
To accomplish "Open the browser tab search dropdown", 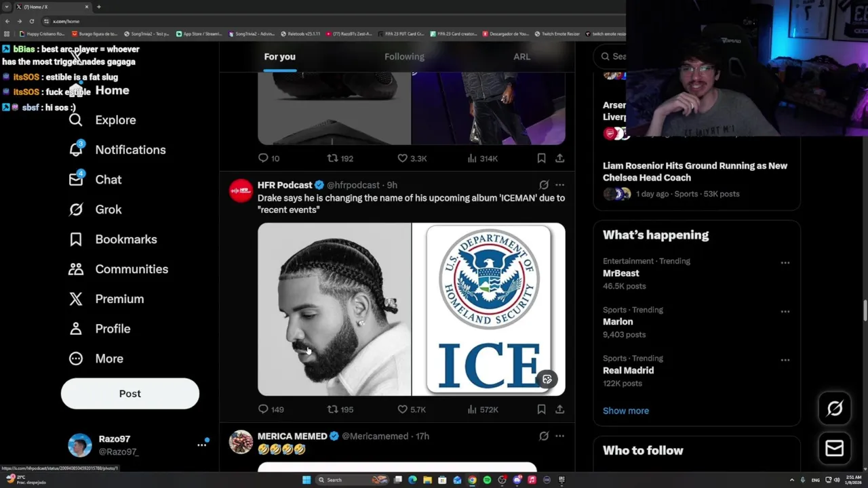I will (6, 7).
